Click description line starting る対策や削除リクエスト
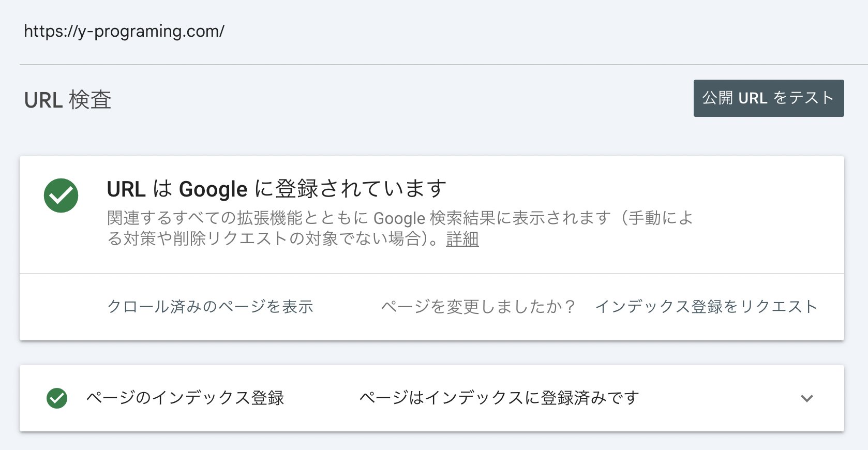Viewport: 868px width, 450px height. point(269,239)
